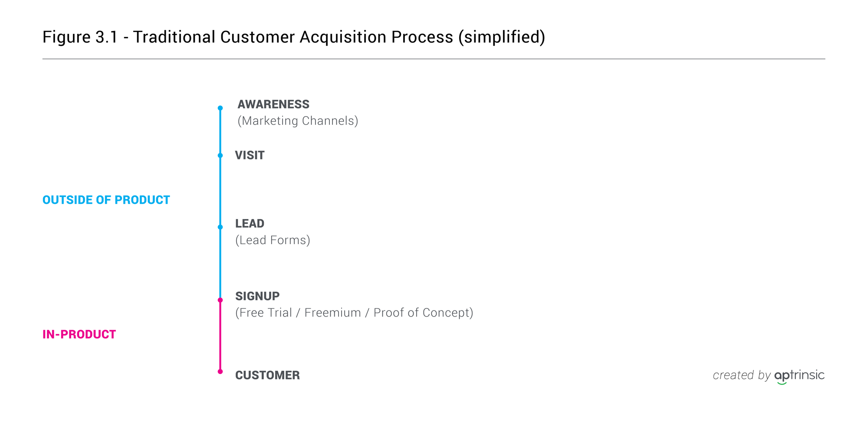Click the SIGNUP stage label

pos(257,296)
